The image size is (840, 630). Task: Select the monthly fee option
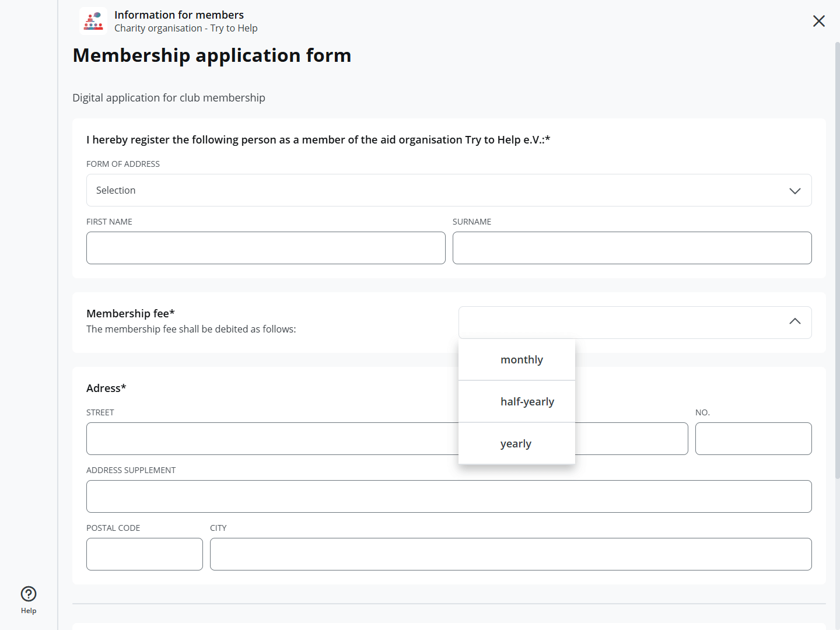521,360
